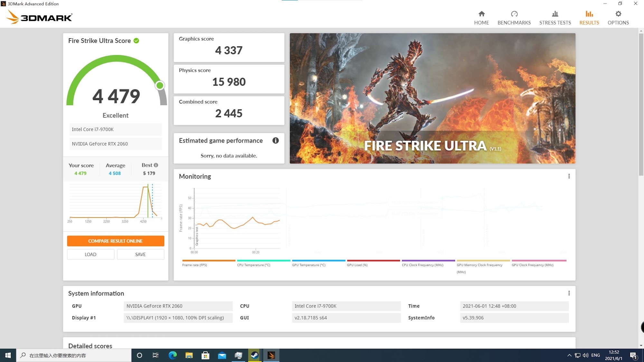Screen dimensions: 644x362
Task: Toggle the CPU Clock Frequency legend
Action: point(428,263)
